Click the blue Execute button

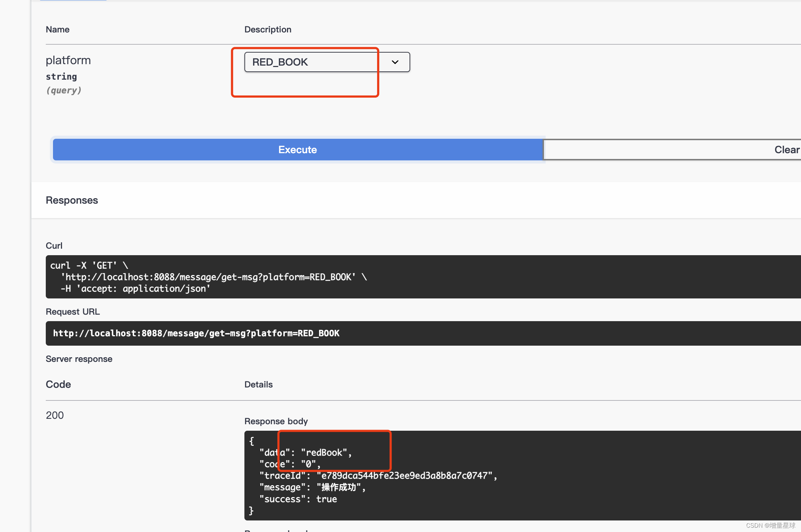tap(298, 150)
